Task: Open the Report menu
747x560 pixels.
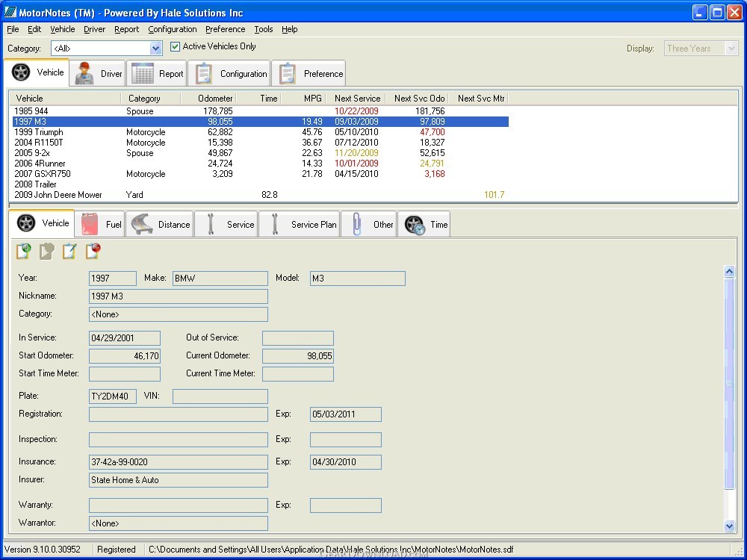Action: (x=127, y=29)
